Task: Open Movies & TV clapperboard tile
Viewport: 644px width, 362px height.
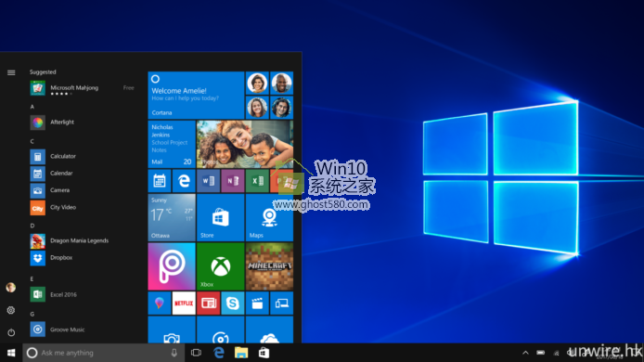Action: click(x=257, y=304)
